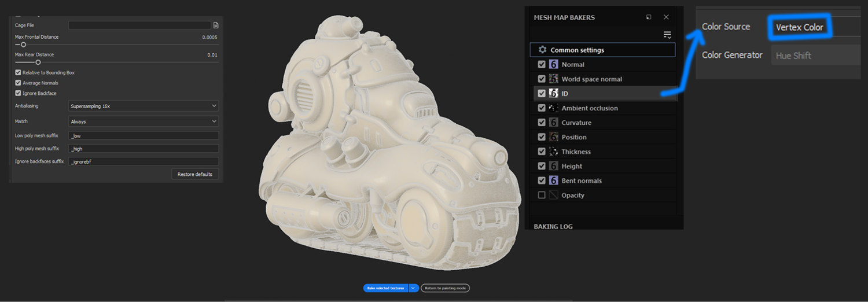Select the Ambient occlusion baker icon
The height and width of the screenshot is (302, 868).
553,108
